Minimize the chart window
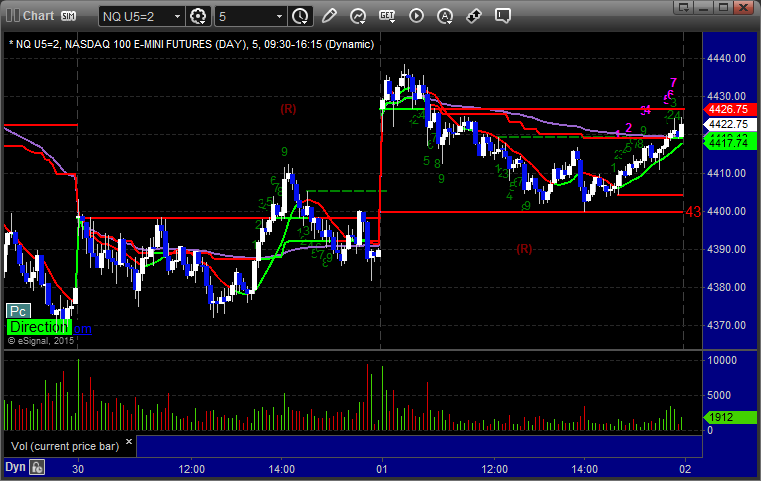 click(704, 7)
